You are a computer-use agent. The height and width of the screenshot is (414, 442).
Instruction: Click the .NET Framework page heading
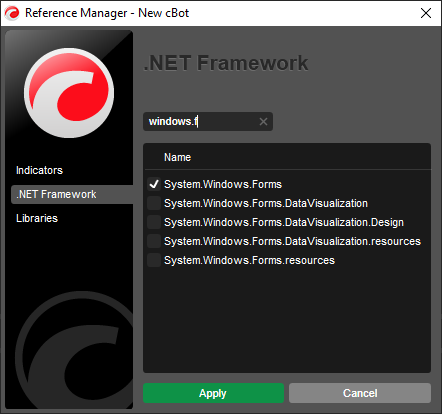(226, 63)
